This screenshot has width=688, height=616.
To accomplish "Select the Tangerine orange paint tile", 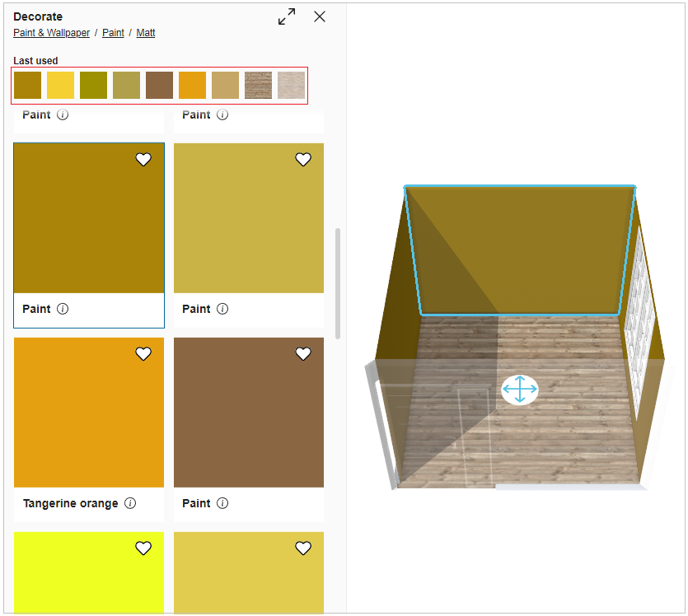I will tap(89, 412).
